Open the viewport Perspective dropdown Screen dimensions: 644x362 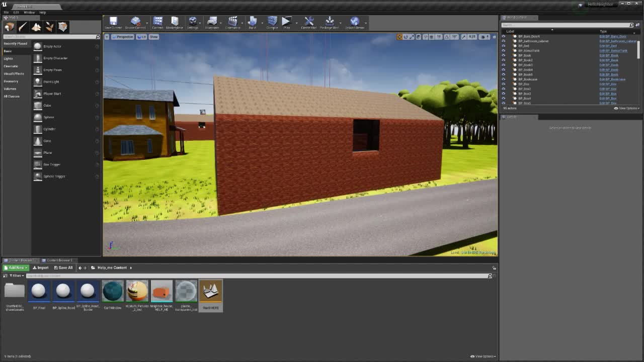122,37
